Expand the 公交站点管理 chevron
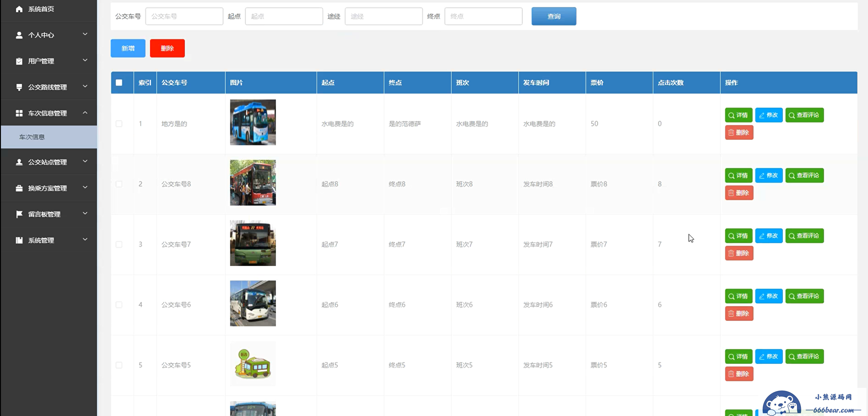868x416 pixels. pos(85,161)
